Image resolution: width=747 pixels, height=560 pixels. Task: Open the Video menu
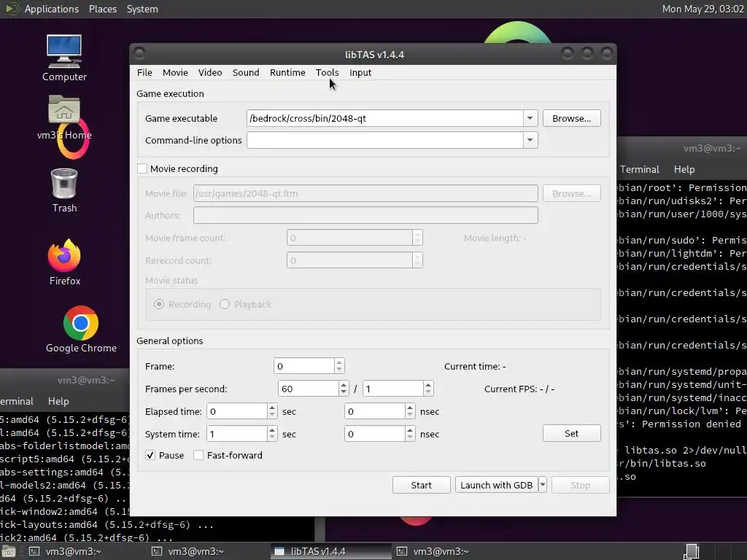coord(209,72)
